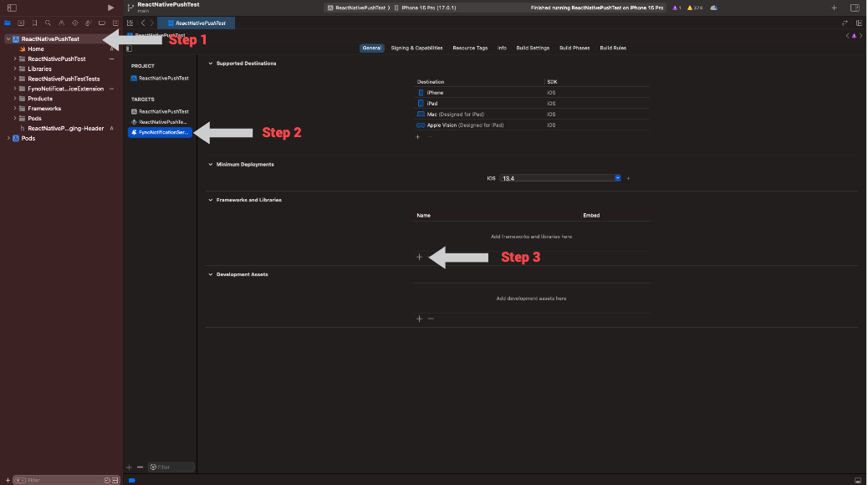Click the blue breakpoint tag toggle
The width and height of the screenshot is (868, 485).
[x=132, y=480]
